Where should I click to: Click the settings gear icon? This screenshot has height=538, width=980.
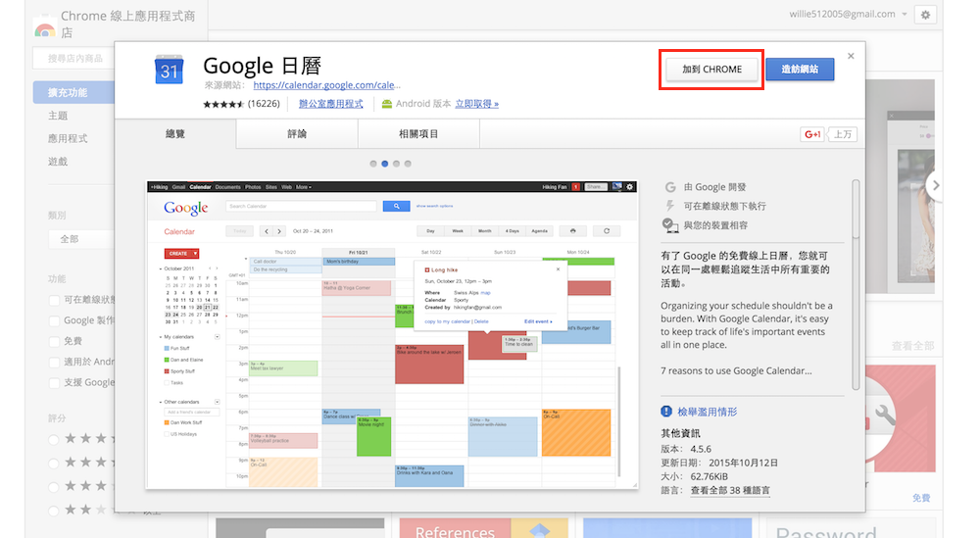[926, 15]
